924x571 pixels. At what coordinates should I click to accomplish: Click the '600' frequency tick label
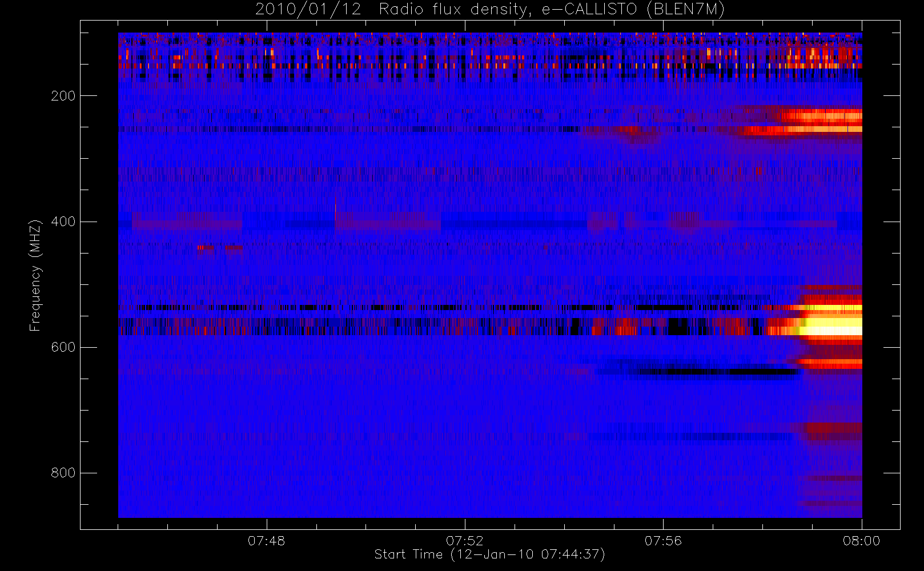coord(63,347)
